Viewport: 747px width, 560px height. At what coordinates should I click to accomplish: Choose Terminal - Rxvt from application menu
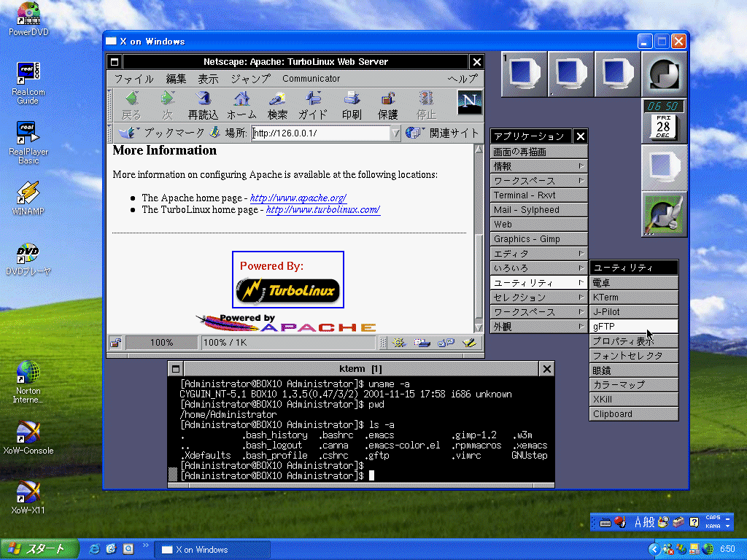(539, 195)
